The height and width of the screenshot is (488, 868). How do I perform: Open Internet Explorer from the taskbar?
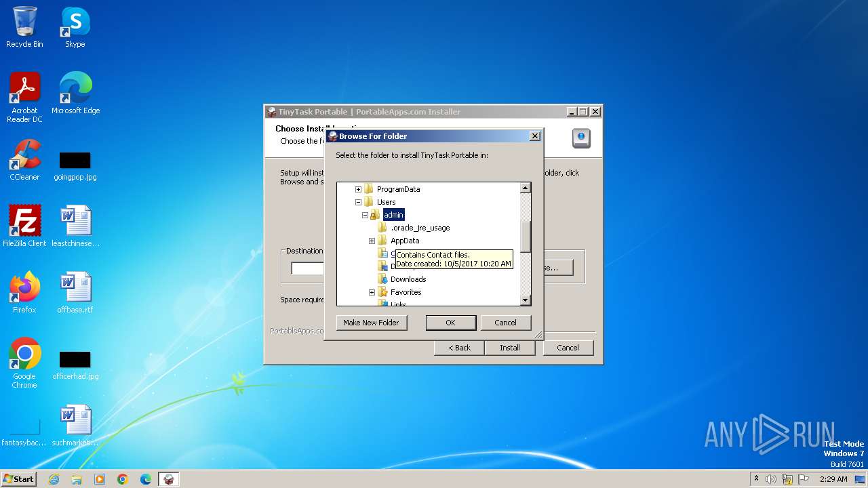54,479
